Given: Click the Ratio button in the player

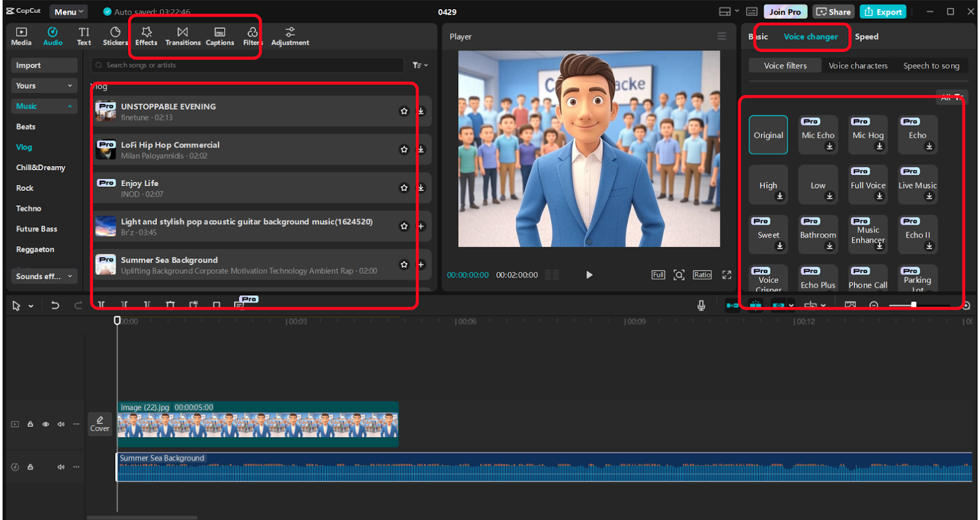Looking at the screenshot, I should 702,275.
